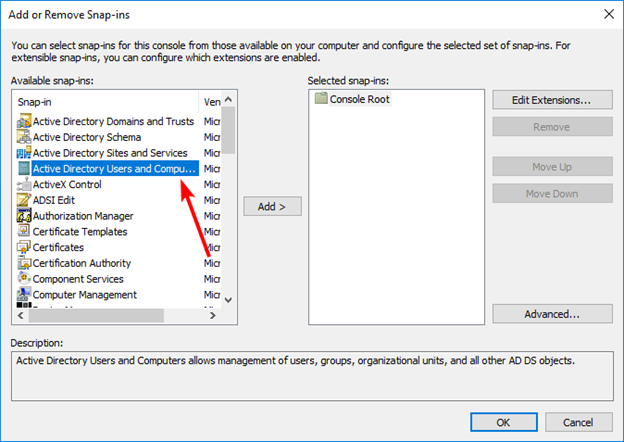
Task: Open the Advanced settings button
Action: [x=552, y=314]
